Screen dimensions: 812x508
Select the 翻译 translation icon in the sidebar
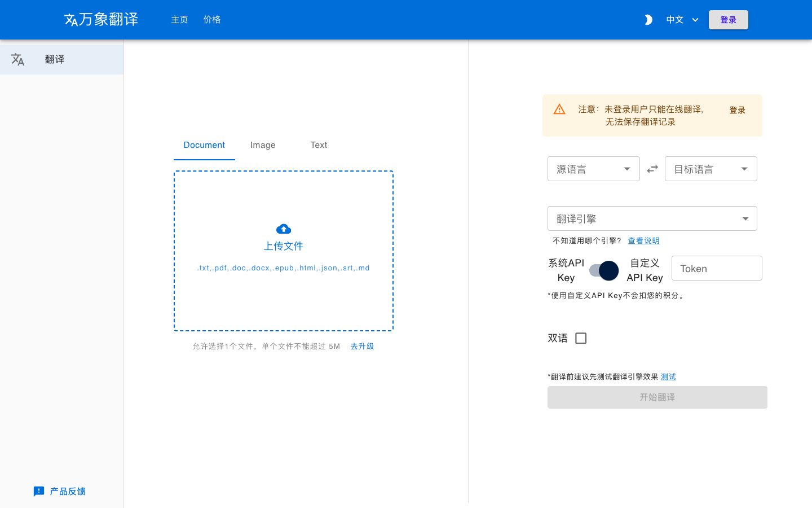point(17,59)
